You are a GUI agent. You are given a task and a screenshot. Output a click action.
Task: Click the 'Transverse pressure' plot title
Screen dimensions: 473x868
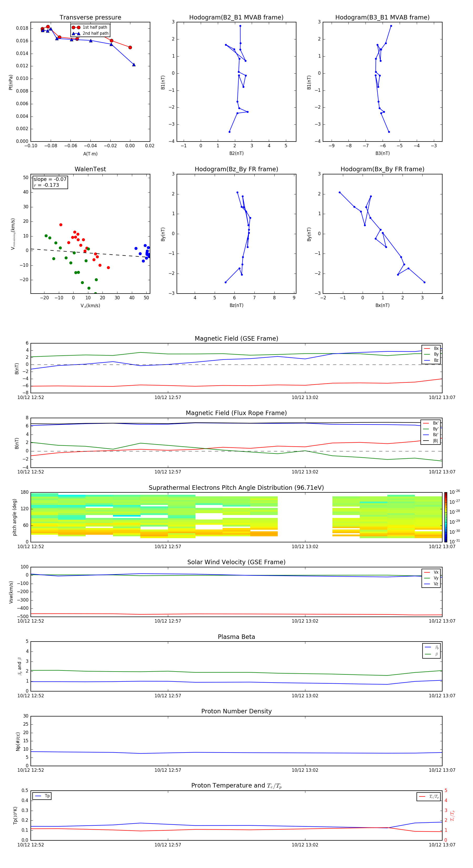(90, 18)
